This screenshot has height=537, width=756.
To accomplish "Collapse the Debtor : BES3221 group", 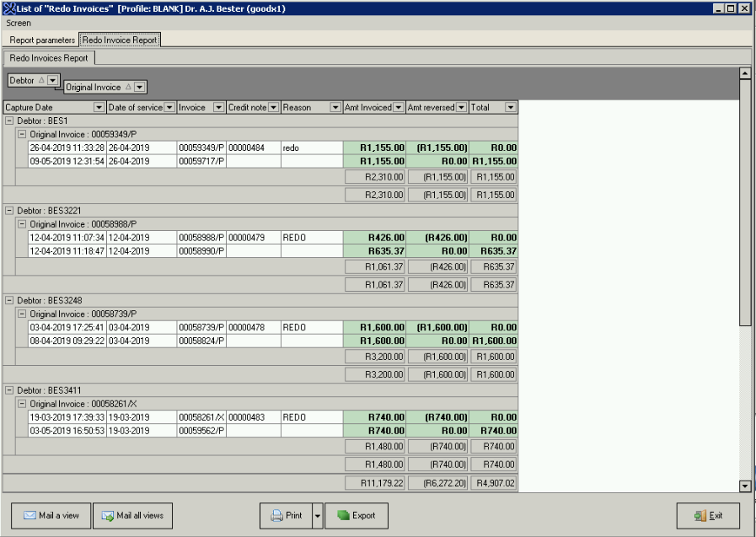I will click(x=9, y=211).
